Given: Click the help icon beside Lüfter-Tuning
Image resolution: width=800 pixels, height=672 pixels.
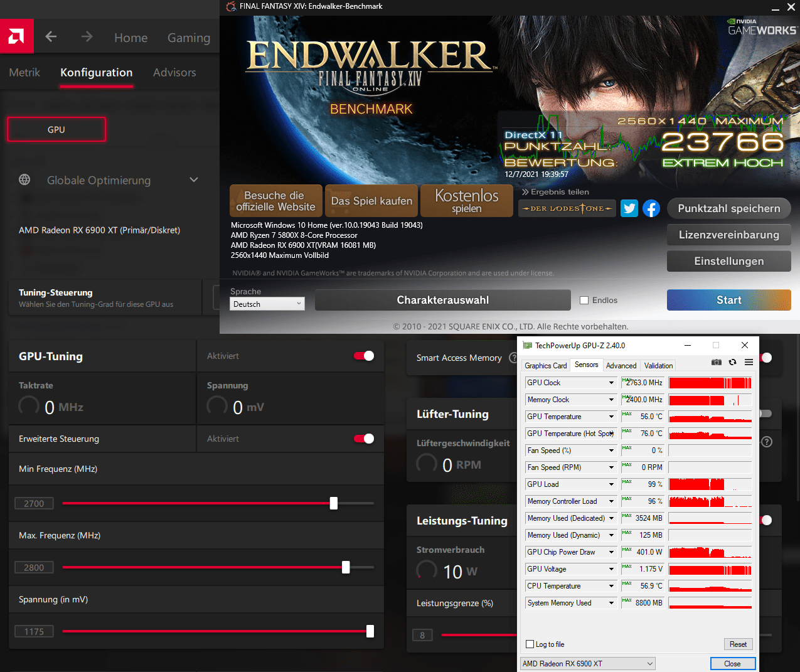Looking at the screenshot, I should click(x=767, y=442).
